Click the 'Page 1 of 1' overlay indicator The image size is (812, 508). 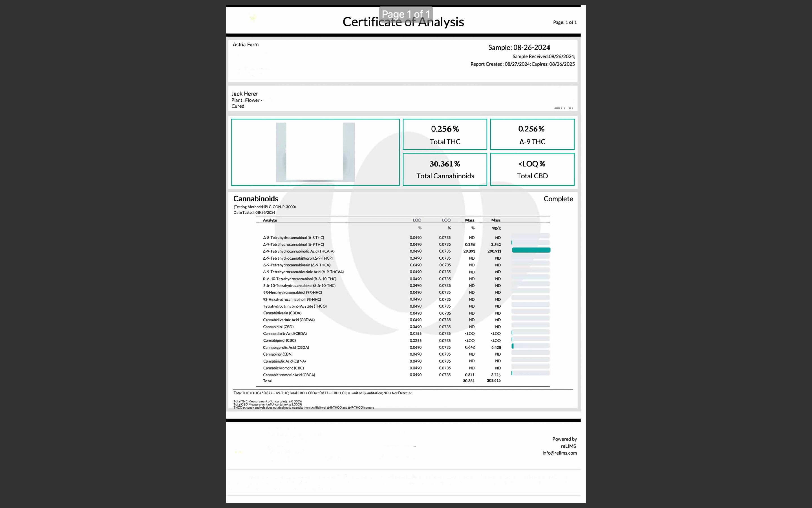(x=406, y=14)
